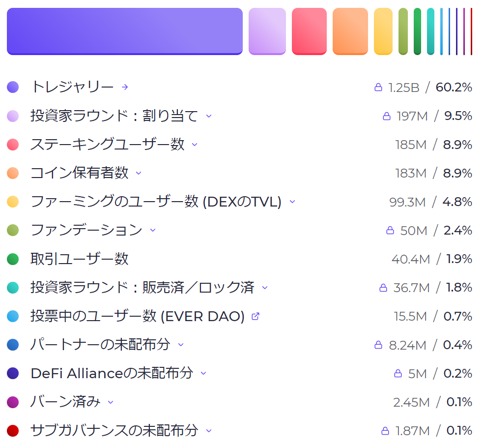Open the 投資家ラウンド：販売済／ロック済 chevron

point(265,288)
